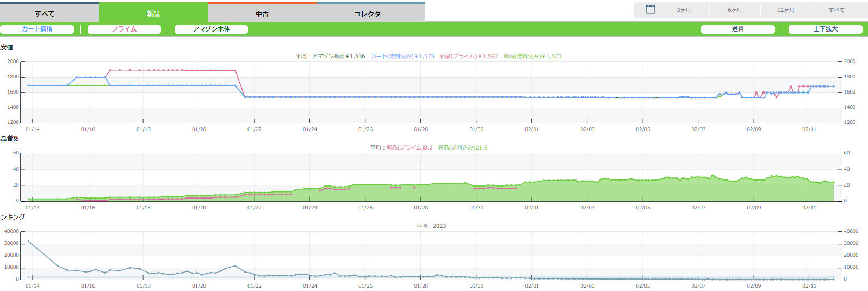Set time range to 12ヶ月
The image size is (868, 291).
pos(785,10)
